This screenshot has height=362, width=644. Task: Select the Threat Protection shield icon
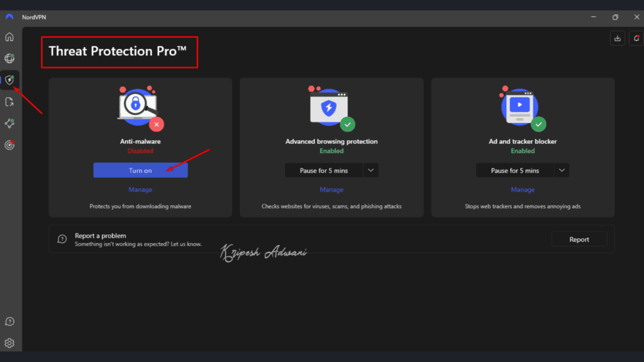pyautogui.click(x=9, y=80)
